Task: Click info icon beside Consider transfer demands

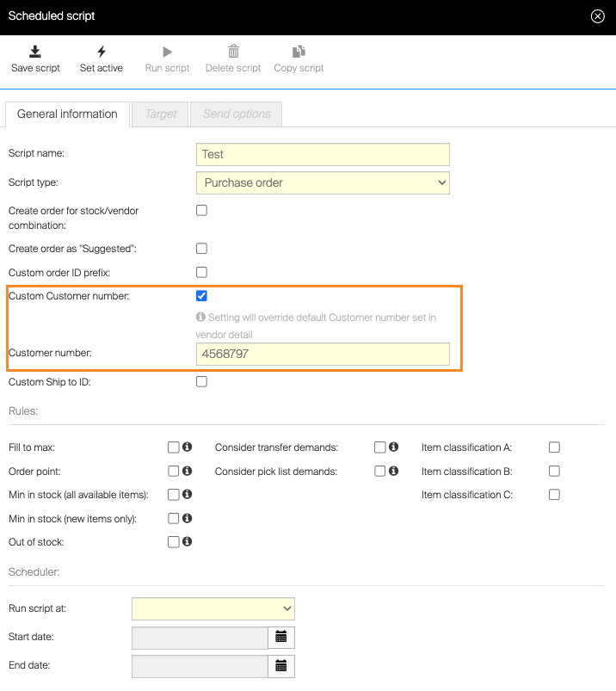Action: point(393,447)
